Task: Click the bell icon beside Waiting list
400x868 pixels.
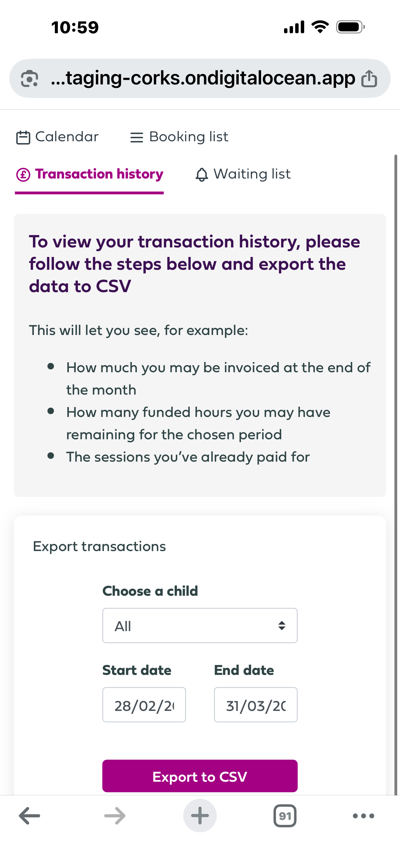Action: [x=202, y=174]
